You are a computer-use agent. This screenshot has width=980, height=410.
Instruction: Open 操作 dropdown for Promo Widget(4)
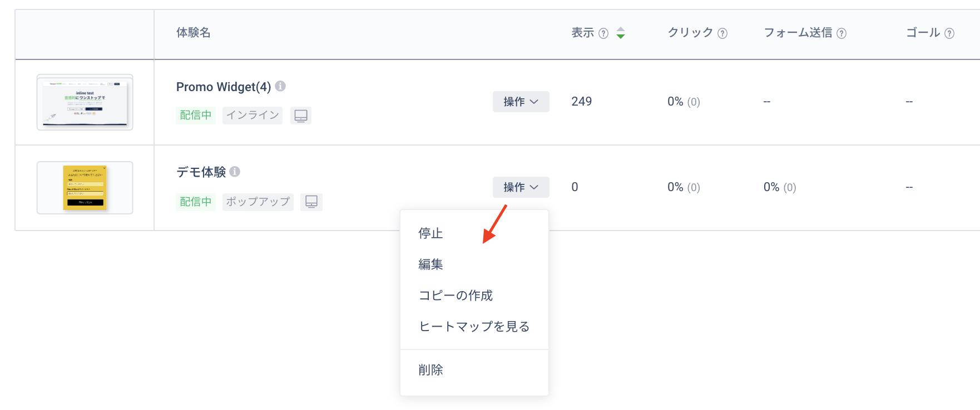(521, 102)
